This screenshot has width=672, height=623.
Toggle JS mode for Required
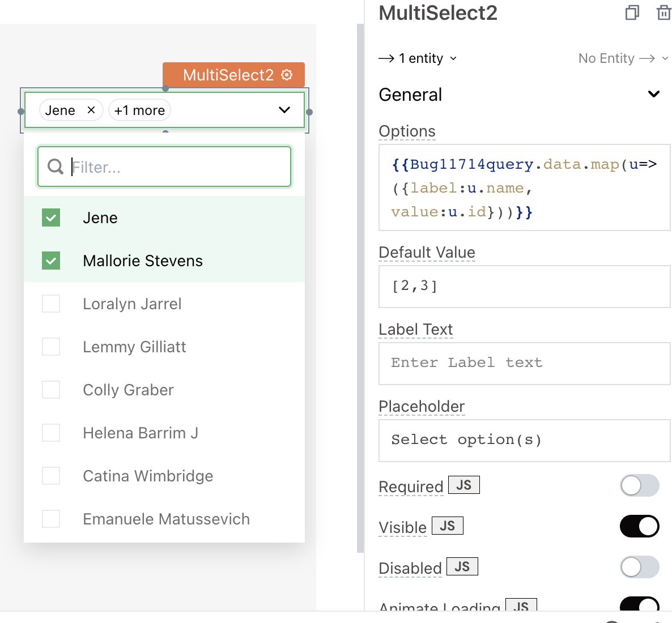pos(463,485)
